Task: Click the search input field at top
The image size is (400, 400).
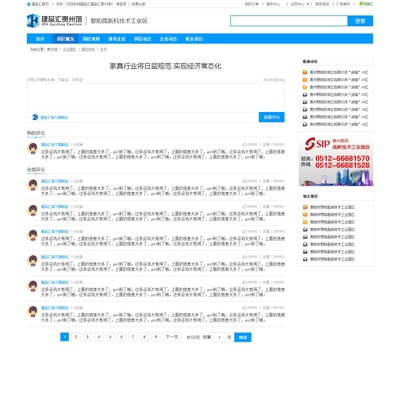Action: click(289, 21)
